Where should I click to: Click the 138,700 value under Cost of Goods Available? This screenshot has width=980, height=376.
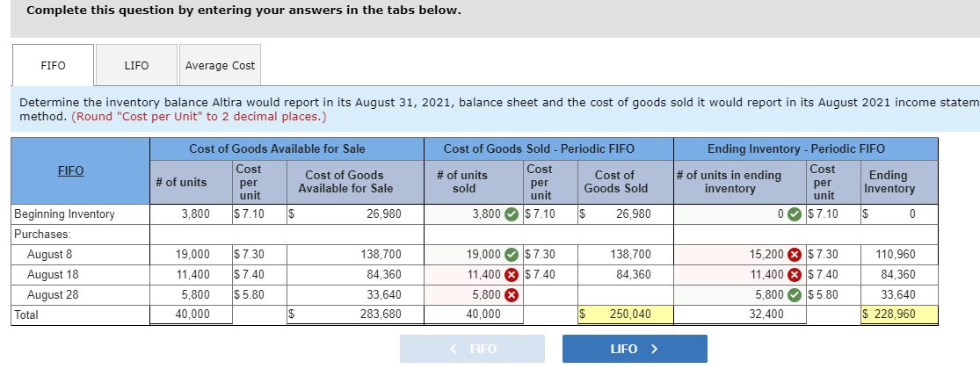(381, 254)
